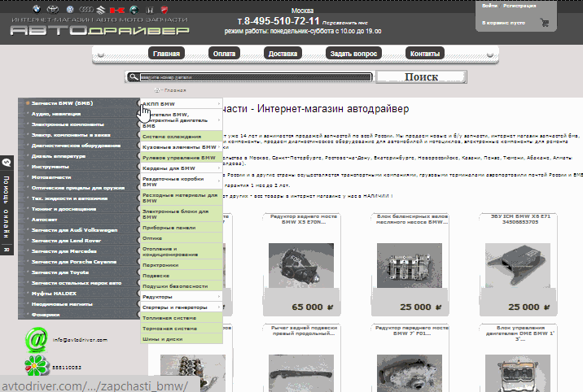Click the АВТОДРАЙВЕР site logo
Image resolution: width=583 pixels, height=392 pixels.
tap(99, 30)
